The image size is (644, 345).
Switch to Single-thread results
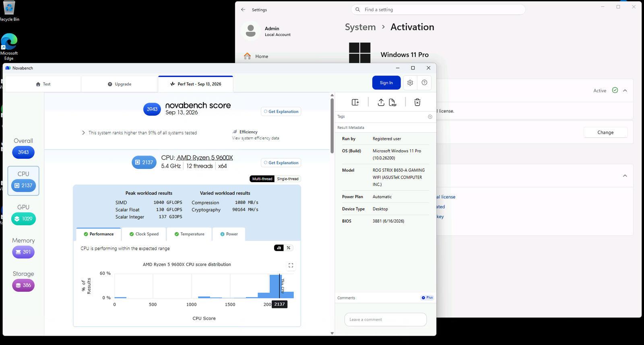(288, 179)
